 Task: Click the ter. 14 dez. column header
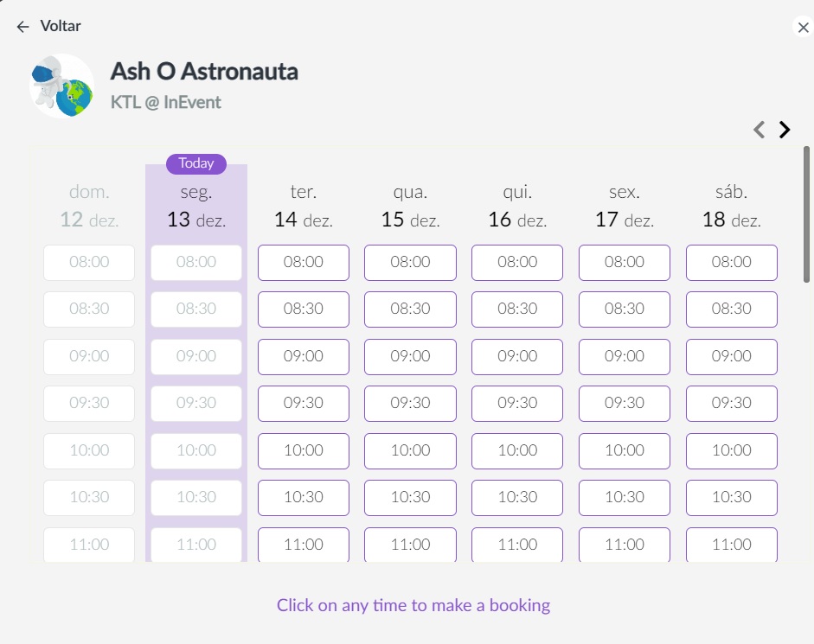click(303, 206)
